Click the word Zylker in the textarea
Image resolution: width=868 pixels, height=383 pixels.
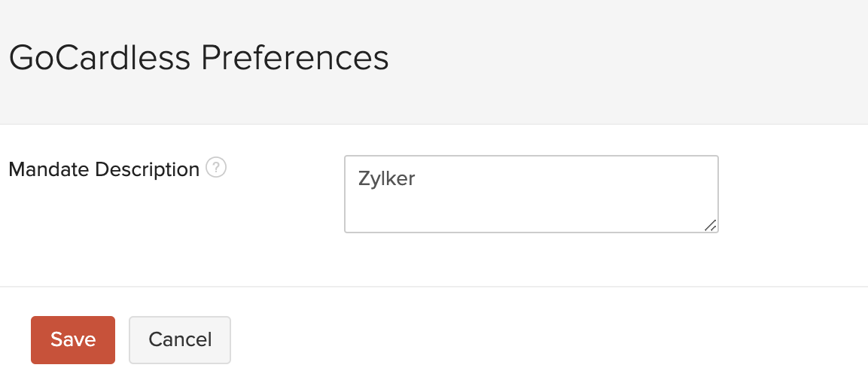pos(386,179)
